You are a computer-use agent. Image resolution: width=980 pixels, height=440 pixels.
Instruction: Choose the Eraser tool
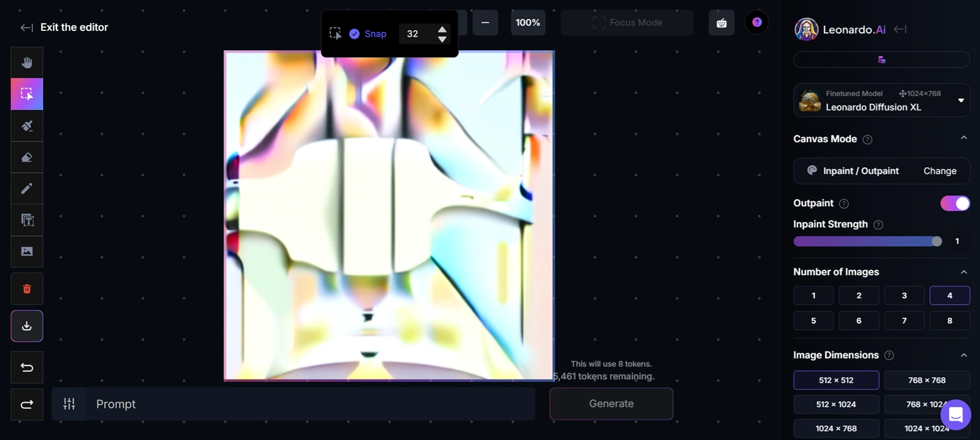coord(27,157)
